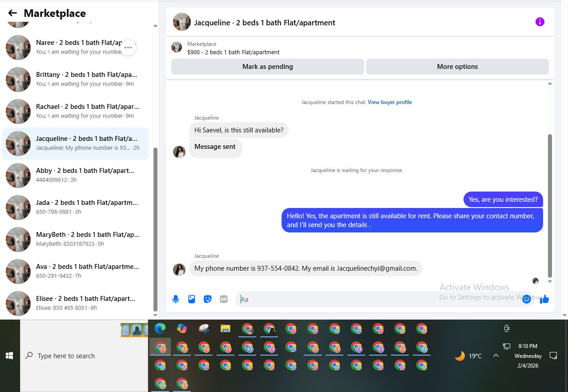
Task: Click the message 'Hi Saevel, is this still available?'
Action: pyautogui.click(x=239, y=130)
